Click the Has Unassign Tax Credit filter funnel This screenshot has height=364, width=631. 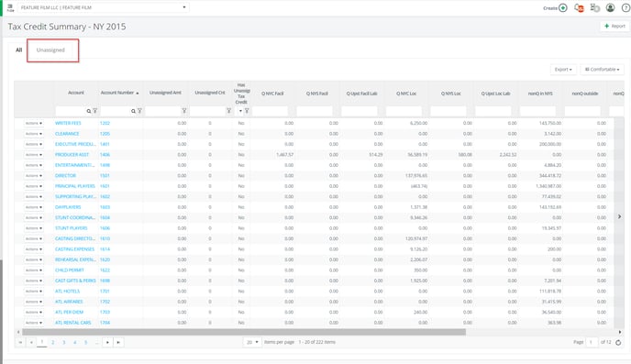coord(247,111)
